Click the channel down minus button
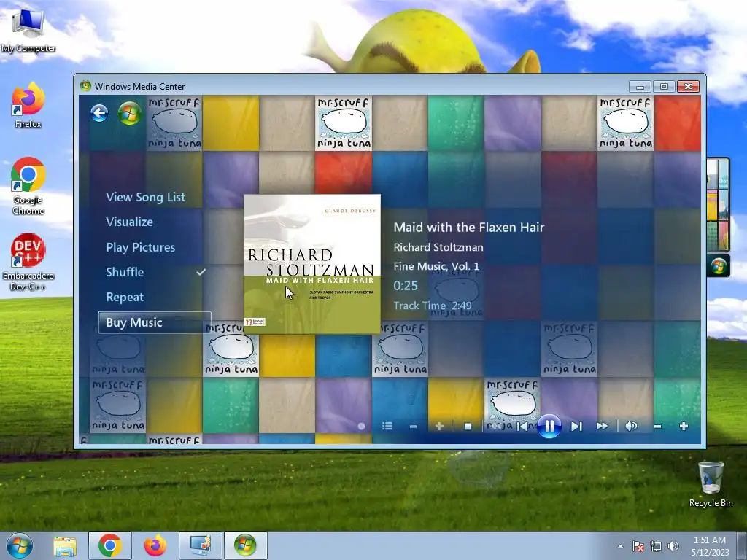The width and height of the screenshot is (747, 560). (x=413, y=426)
